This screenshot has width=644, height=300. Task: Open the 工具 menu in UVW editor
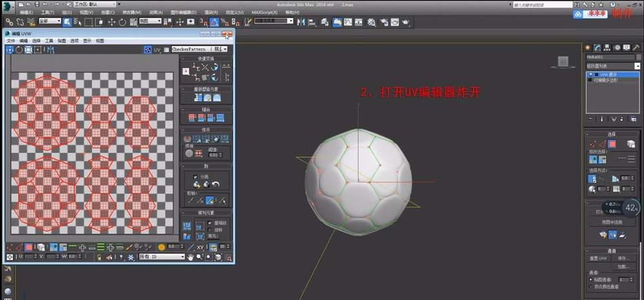(x=49, y=41)
